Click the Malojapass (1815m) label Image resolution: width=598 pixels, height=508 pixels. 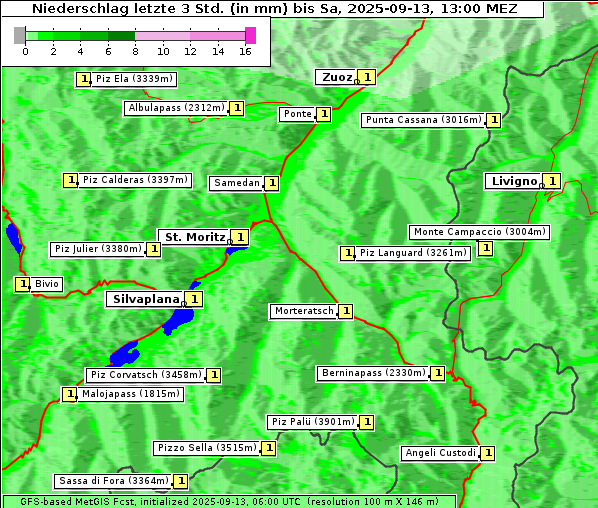pyautogui.click(x=131, y=394)
